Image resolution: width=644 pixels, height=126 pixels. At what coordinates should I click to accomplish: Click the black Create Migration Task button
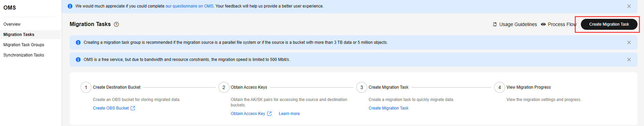609,24
